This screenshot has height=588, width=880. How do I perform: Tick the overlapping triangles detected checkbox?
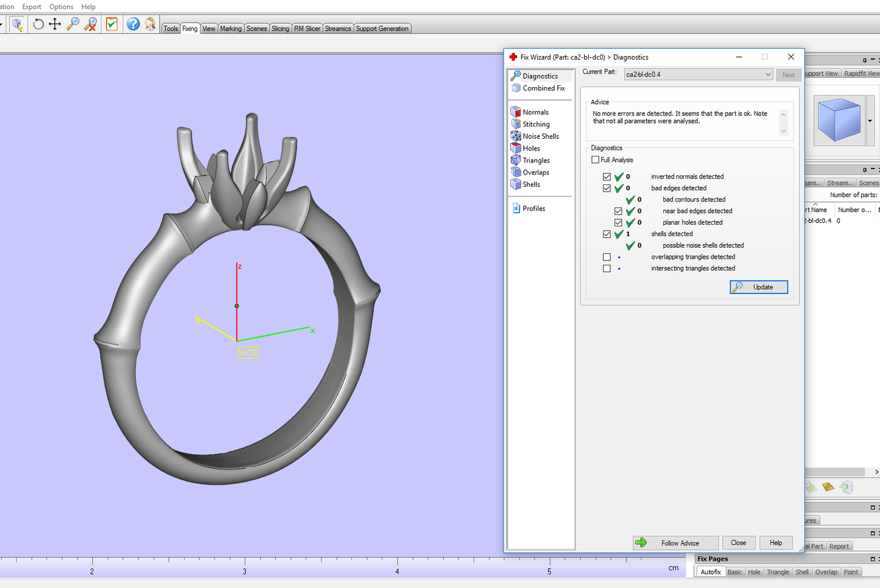pyautogui.click(x=607, y=257)
